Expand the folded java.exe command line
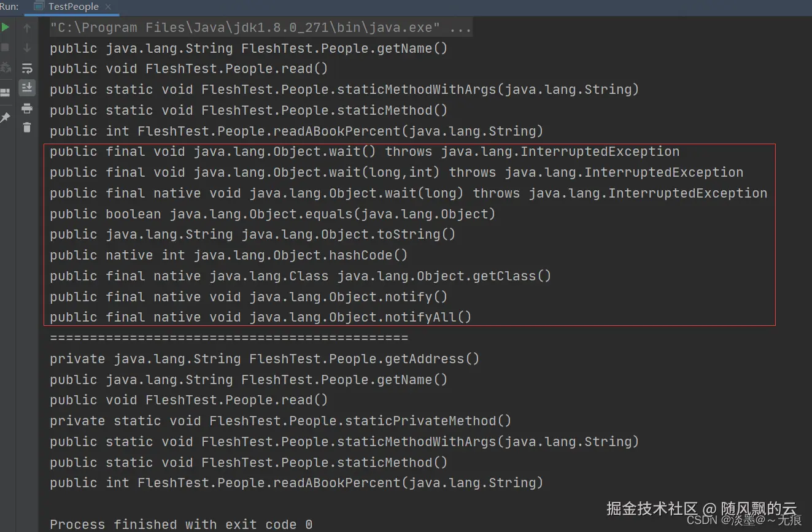The width and height of the screenshot is (812, 532). tap(460, 28)
